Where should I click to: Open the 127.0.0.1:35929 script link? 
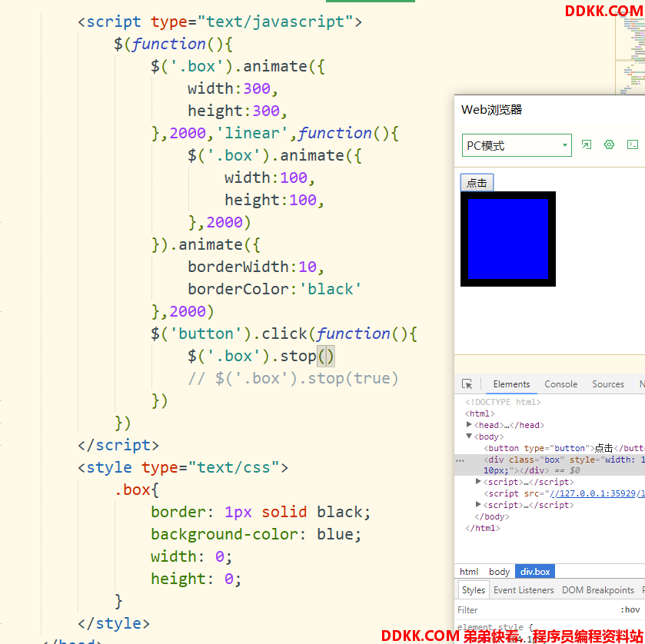597,493
